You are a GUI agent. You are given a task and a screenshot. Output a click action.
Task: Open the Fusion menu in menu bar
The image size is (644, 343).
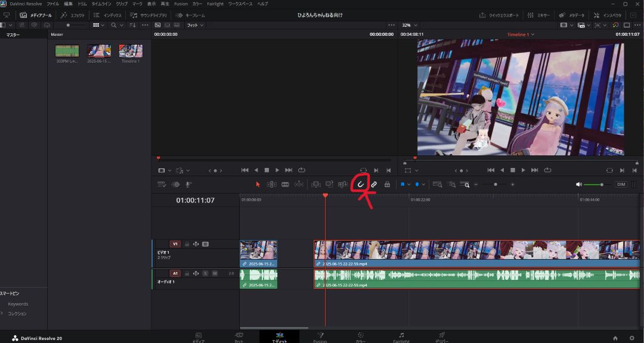click(x=181, y=4)
